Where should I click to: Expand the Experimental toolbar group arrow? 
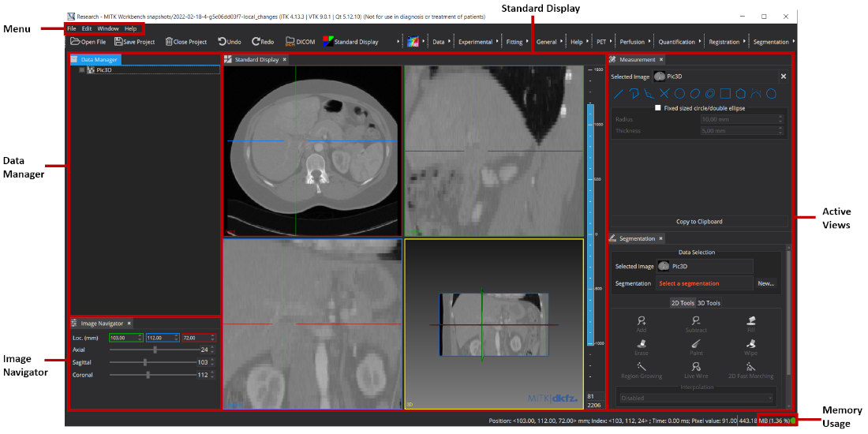[498, 42]
